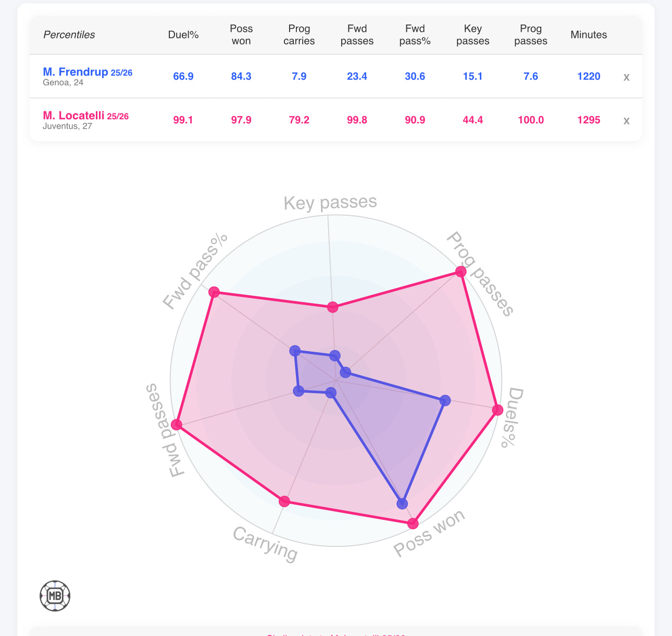672x636 pixels.
Task: Click Locatelli's Key passes radar point
Action: [x=332, y=307]
